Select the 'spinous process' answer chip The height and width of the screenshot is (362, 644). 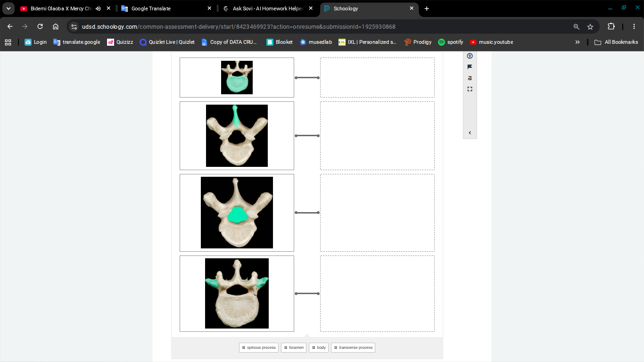(x=259, y=347)
